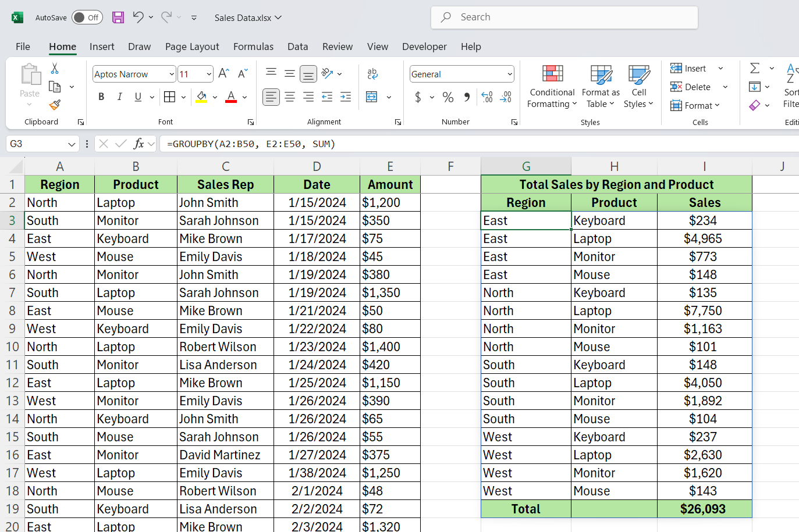Toggle Bottom Align button

(x=308, y=74)
